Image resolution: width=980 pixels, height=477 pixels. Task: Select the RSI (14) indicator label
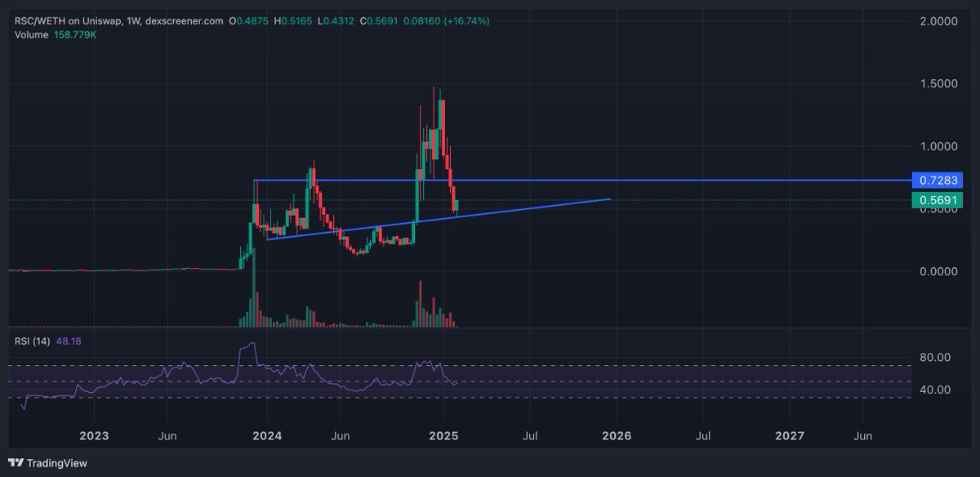33,341
